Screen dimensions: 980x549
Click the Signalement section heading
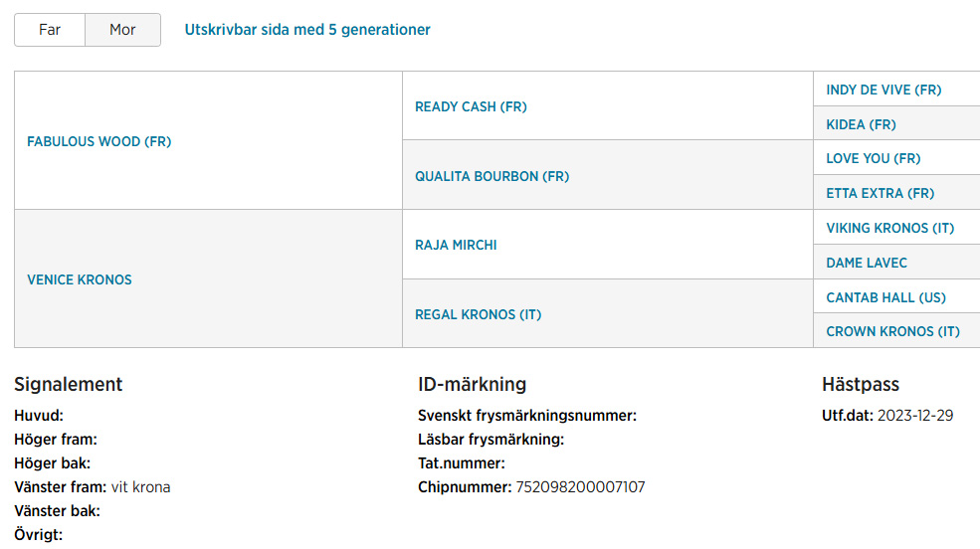(68, 384)
